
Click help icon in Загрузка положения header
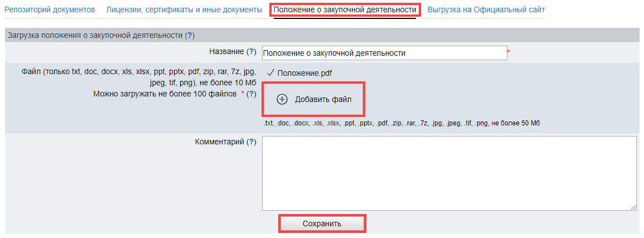pos(190,35)
